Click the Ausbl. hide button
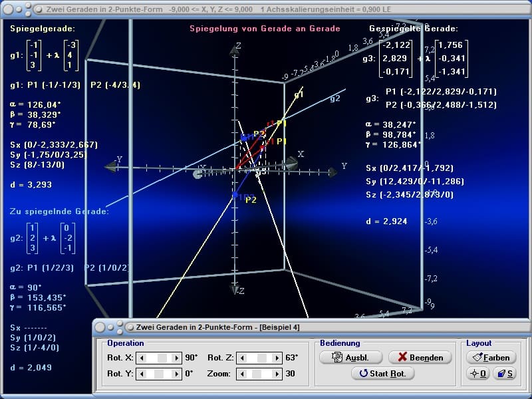The height and width of the screenshot is (399, 532). 351,357
